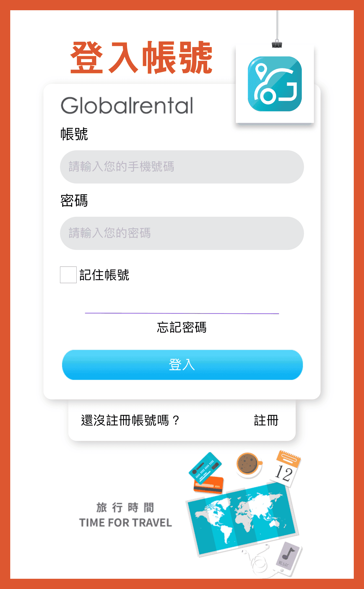Click the blue 登入 button
This screenshot has width=364, height=589.
(x=182, y=365)
